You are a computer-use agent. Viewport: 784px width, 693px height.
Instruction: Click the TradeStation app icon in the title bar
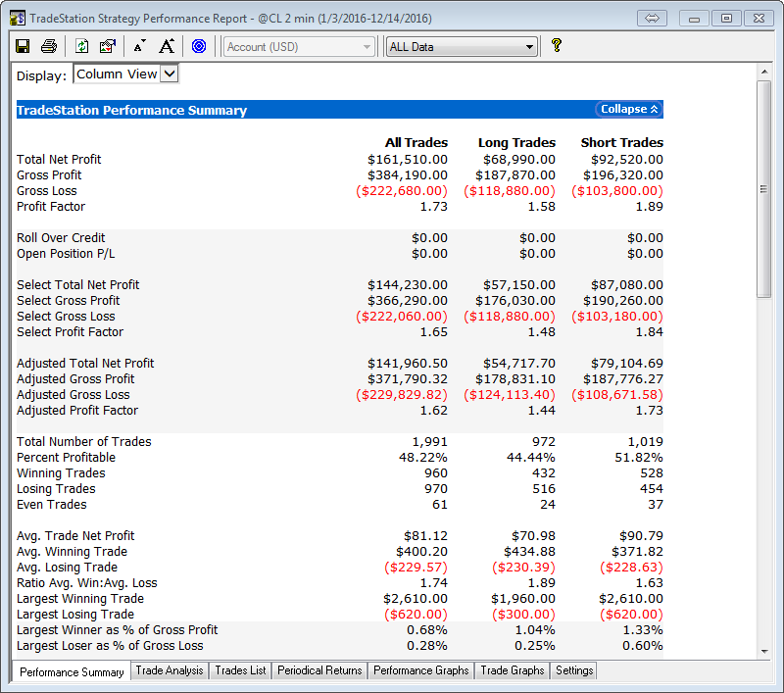point(17,19)
